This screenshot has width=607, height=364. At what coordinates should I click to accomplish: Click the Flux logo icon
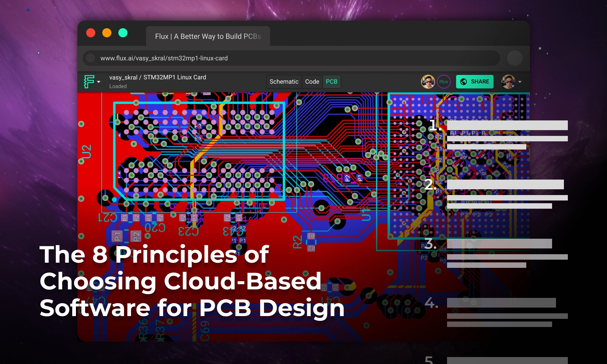(x=89, y=82)
